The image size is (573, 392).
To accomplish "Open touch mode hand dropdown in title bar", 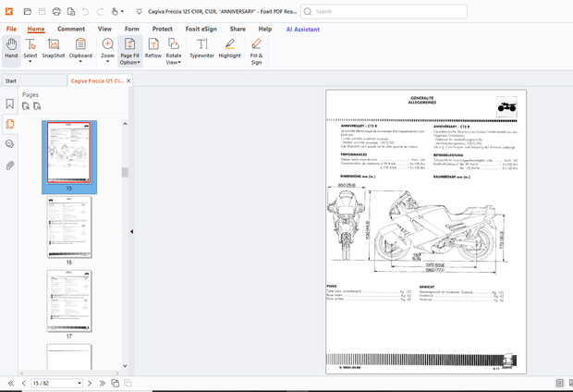I will point(117,12).
